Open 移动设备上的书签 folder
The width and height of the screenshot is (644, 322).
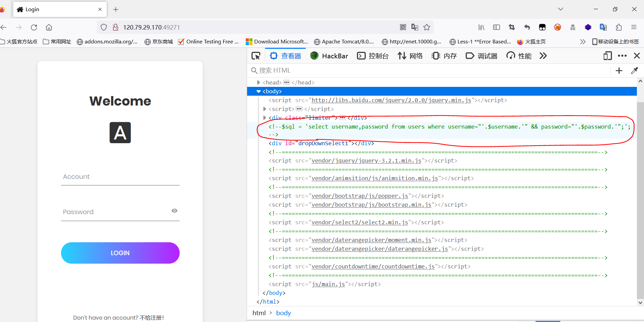click(x=616, y=41)
